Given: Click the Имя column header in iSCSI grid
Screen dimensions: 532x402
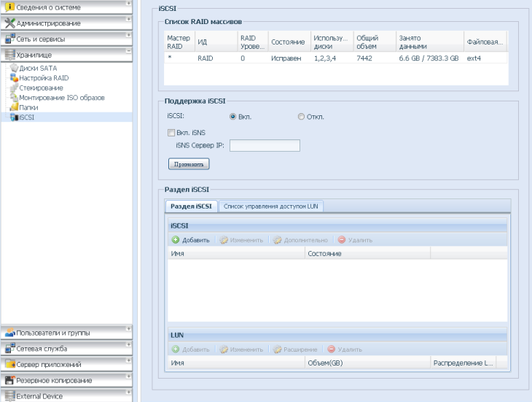Looking at the screenshot, I should point(236,253).
